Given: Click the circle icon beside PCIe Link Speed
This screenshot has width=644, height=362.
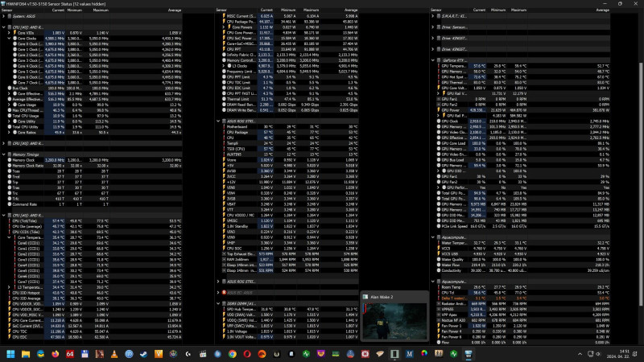Looking at the screenshot, I should pos(439,226).
